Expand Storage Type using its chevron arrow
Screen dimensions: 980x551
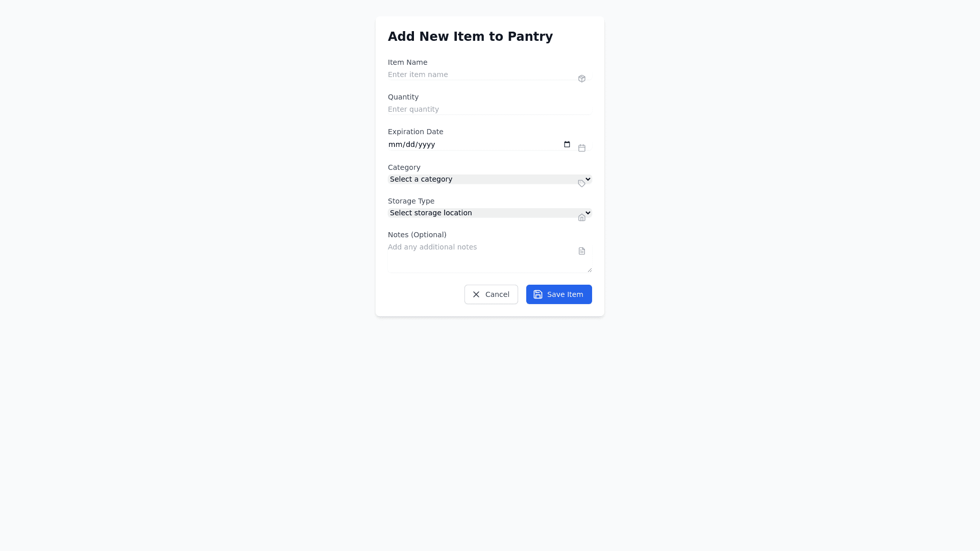click(588, 213)
